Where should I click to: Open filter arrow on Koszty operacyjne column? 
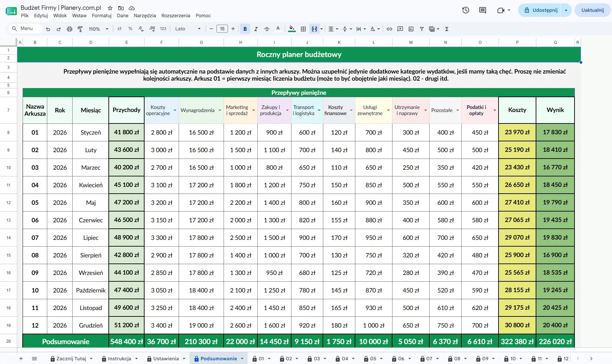point(175,110)
